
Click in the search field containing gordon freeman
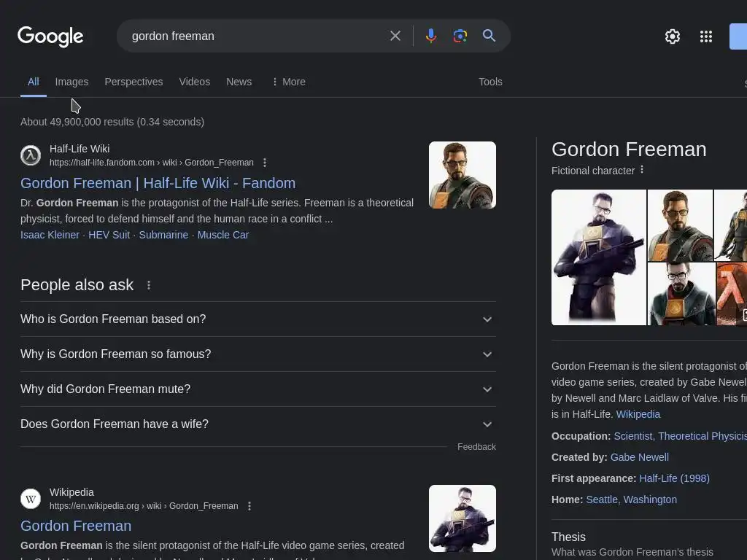pyautogui.click(x=258, y=36)
